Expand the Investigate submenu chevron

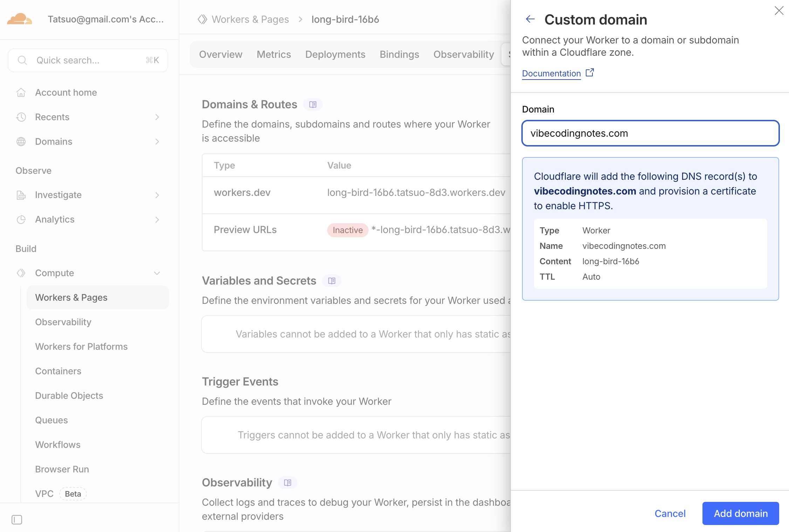(x=157, y=195)
